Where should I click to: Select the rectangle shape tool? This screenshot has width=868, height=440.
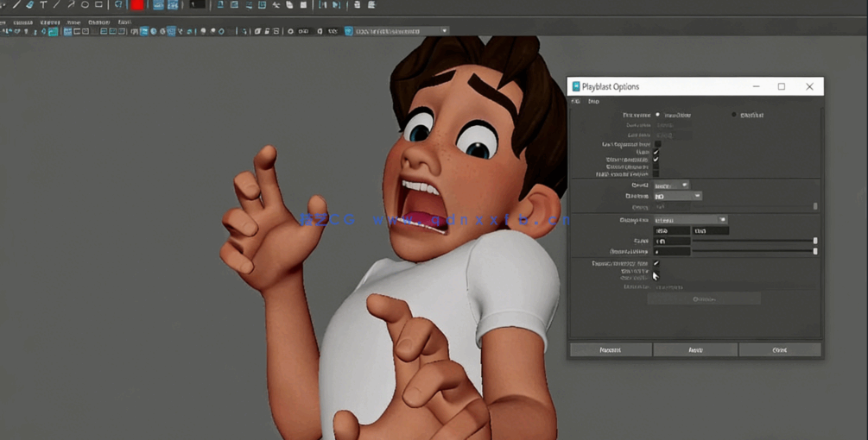point(98,5)
